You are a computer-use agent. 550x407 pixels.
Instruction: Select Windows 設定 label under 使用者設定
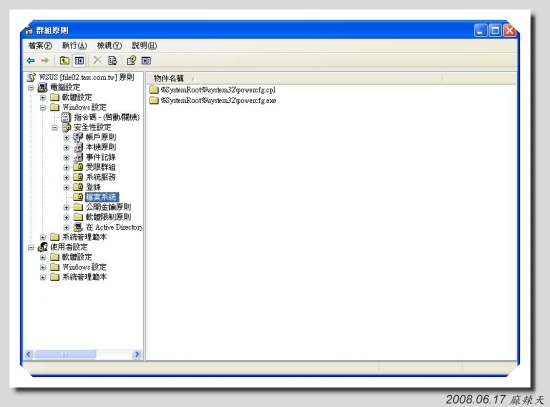[x=84, y=267]
